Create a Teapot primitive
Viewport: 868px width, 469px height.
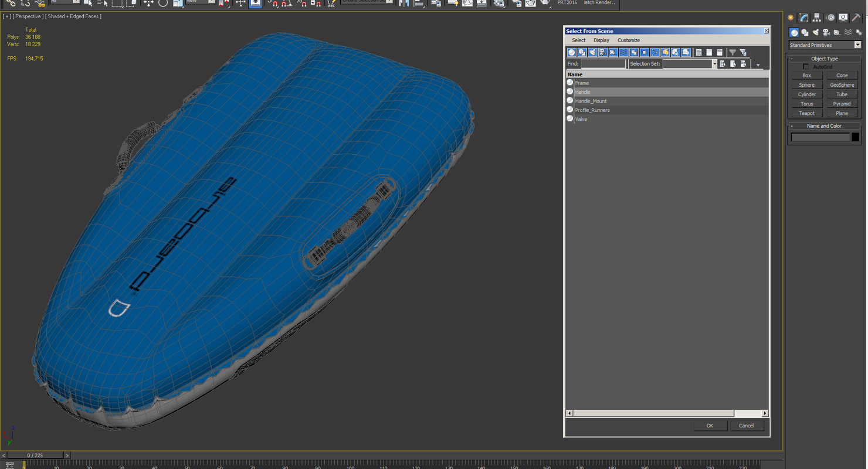(806, 113)
